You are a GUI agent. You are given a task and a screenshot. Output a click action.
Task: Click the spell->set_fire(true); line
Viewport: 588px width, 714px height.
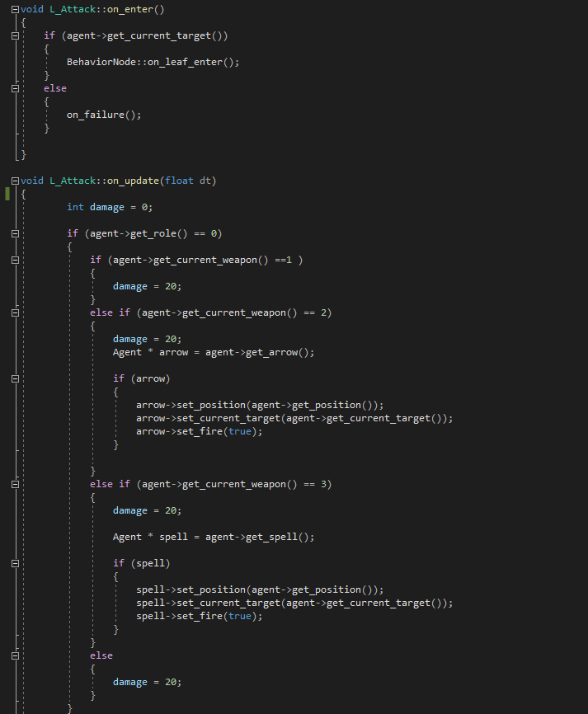(199, 617)
